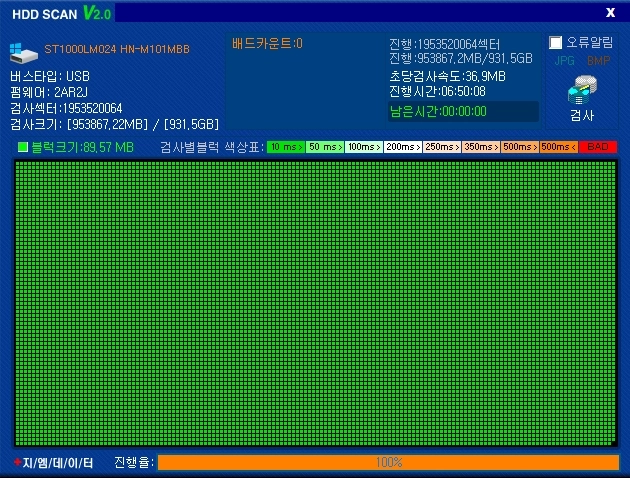Click the 검사섹터:1953520064 text
630x478 pixels.
tap(66, 108)
